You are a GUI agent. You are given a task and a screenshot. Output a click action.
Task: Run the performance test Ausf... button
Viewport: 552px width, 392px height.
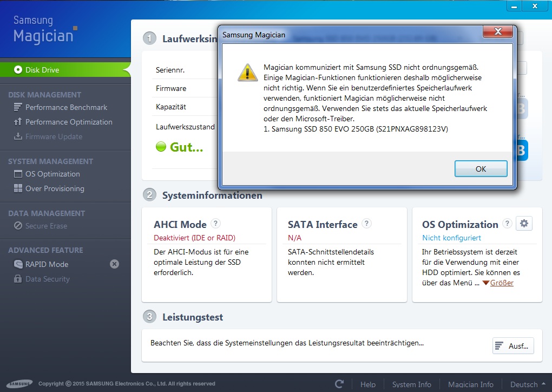513,346
